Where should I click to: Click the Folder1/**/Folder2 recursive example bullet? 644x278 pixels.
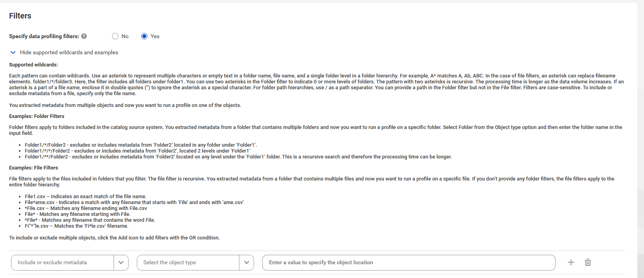pyautogui.click(x=238, y=156)
